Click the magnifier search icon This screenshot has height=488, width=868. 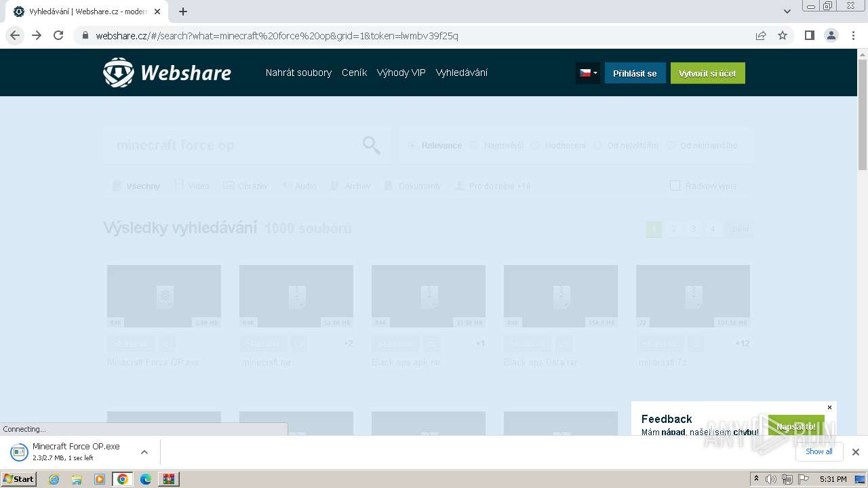[371, 145]
